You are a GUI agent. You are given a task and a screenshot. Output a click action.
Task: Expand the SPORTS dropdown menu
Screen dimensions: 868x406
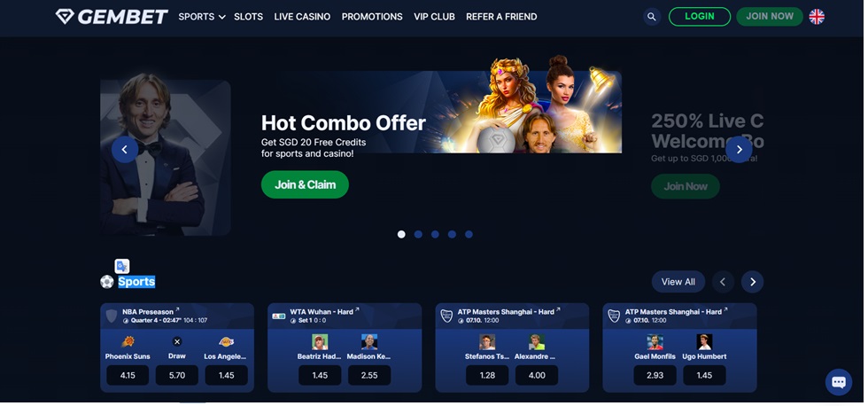pos(202,17)
